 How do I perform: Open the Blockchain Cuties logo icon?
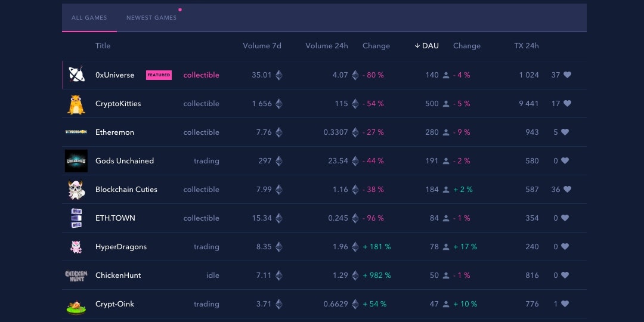coord(76,190)
